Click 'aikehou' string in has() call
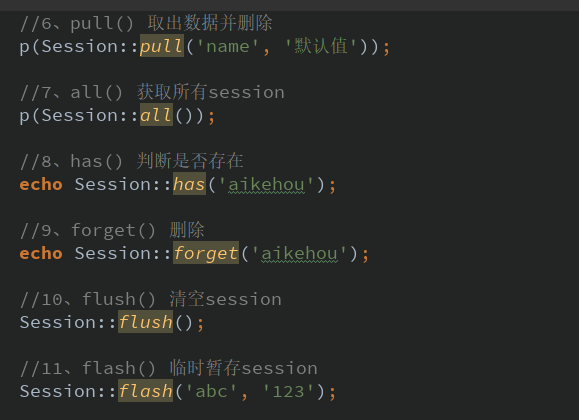Screen dimensions: 579x420 pos(266,184)
